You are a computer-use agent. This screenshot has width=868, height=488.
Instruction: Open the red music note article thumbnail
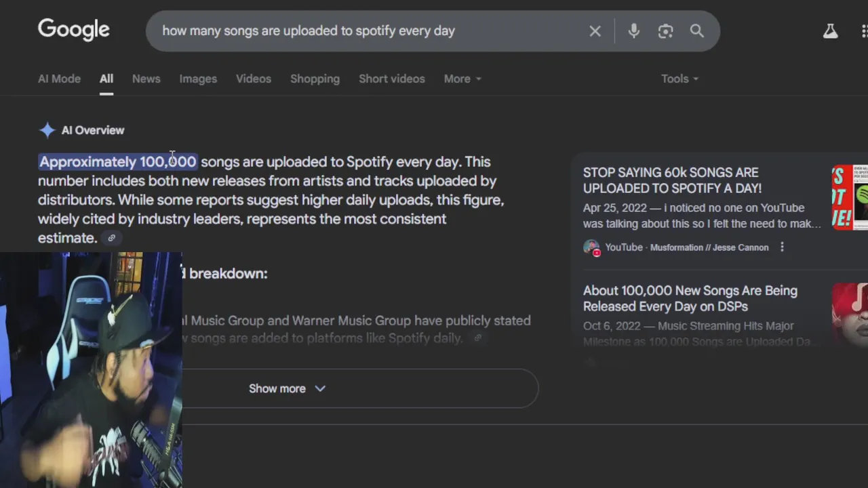click(x=850, y=315)
